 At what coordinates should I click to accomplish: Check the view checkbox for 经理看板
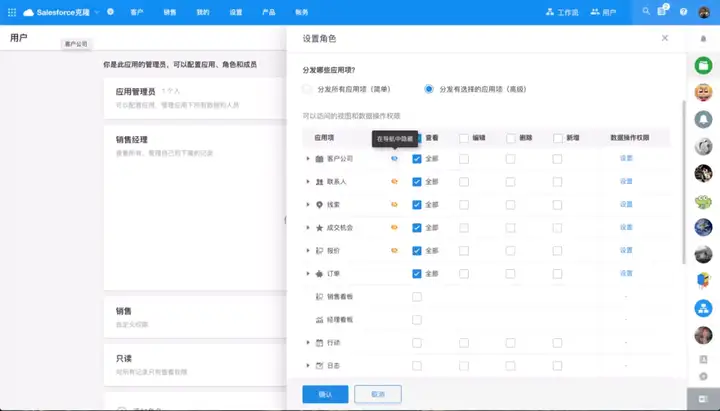(416, 320)
